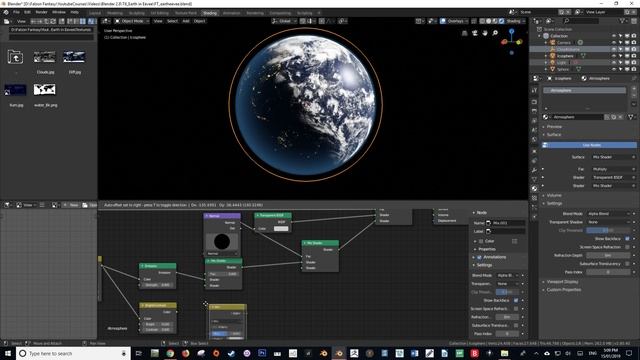This screenshot has width=640, height=360.
Task: Open Chrome from the taskbar
Action: (x=170, y=353)
